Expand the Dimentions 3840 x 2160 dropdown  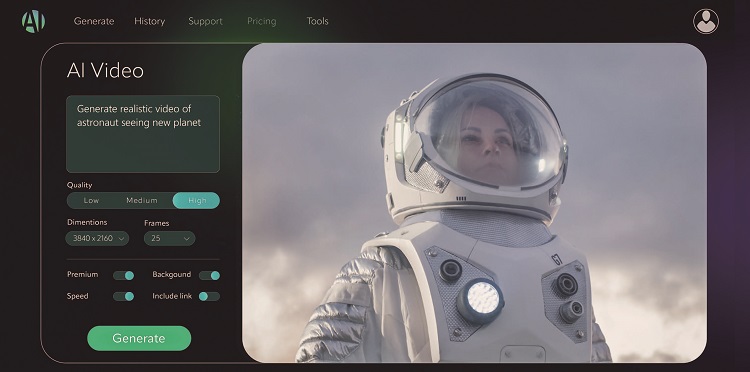point(97,238)
